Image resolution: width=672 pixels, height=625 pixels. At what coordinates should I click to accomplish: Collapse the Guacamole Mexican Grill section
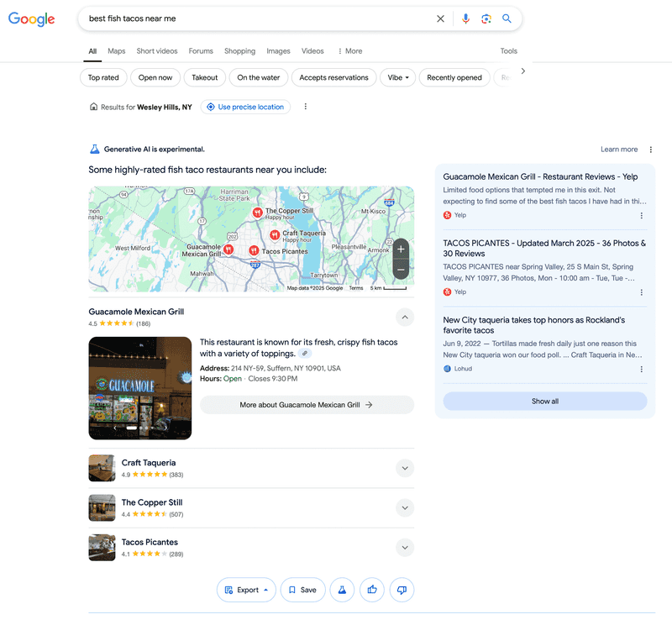pos(405,317)
